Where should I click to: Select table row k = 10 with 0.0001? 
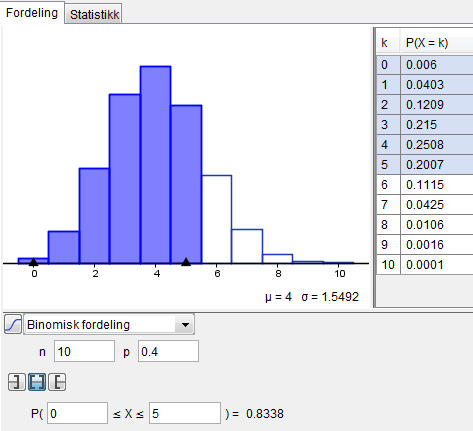coord(425,265)
